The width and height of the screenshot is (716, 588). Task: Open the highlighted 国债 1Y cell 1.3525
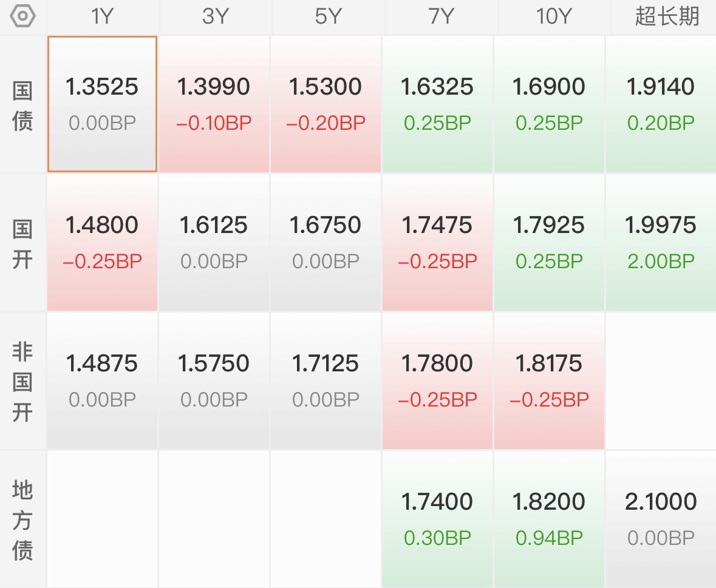coord(102,104)
